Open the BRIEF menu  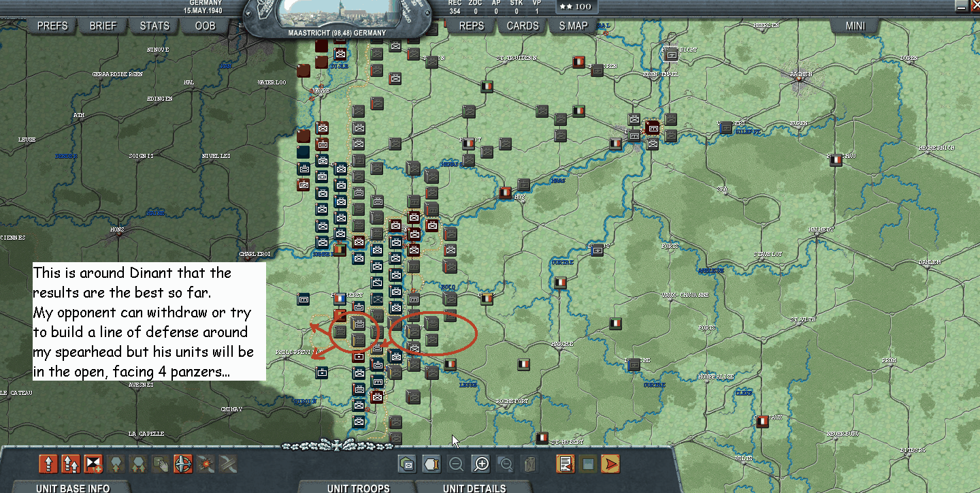click(103, 26)
